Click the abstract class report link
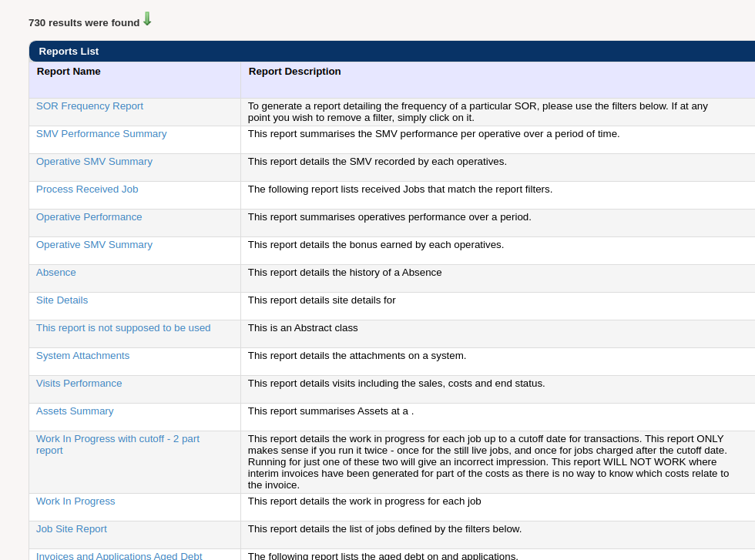The image size is (755, 560). pos(122,327)
